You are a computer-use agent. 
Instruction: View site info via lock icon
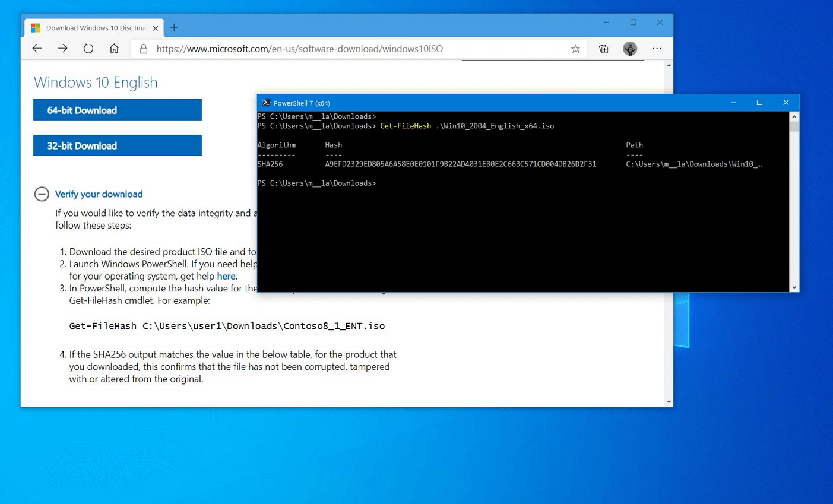[x=144, y=49]
